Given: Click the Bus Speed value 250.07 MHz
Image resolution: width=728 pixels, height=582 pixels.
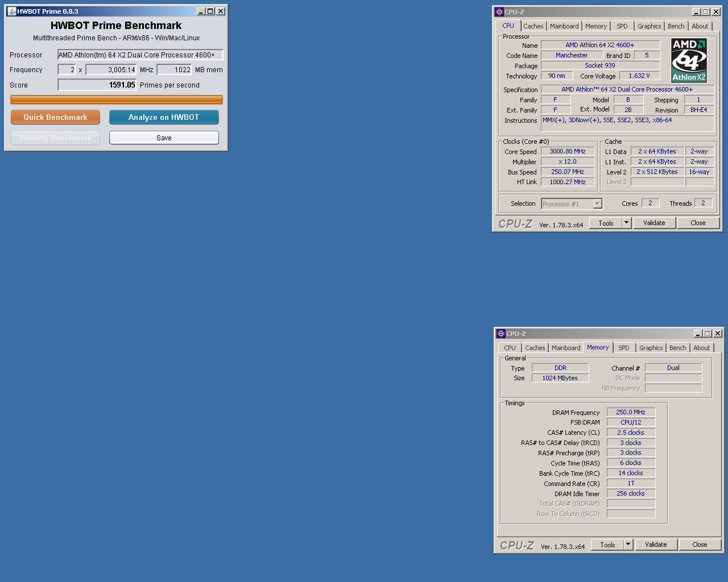Looking at the screenshot, I should tap(568, 172).
